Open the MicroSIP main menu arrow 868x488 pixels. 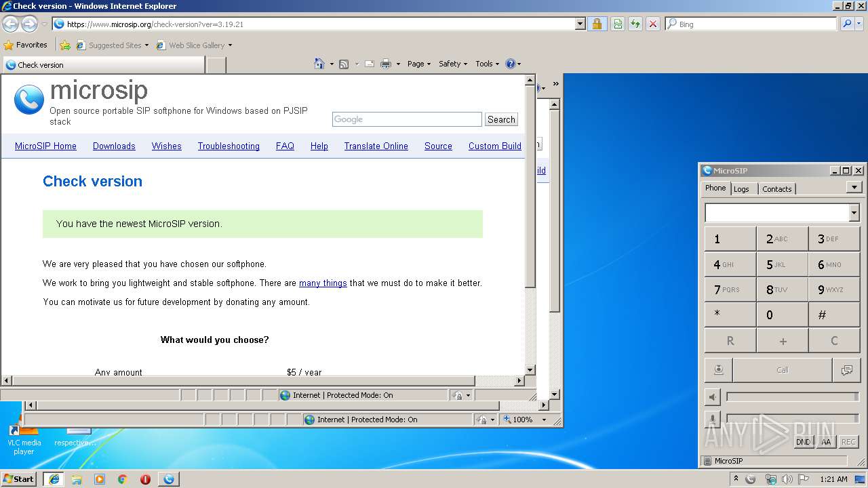[x=854, y=187]
